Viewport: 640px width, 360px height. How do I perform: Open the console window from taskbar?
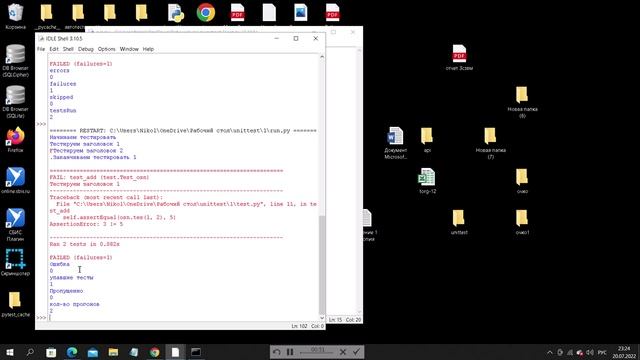coord(196,352)
